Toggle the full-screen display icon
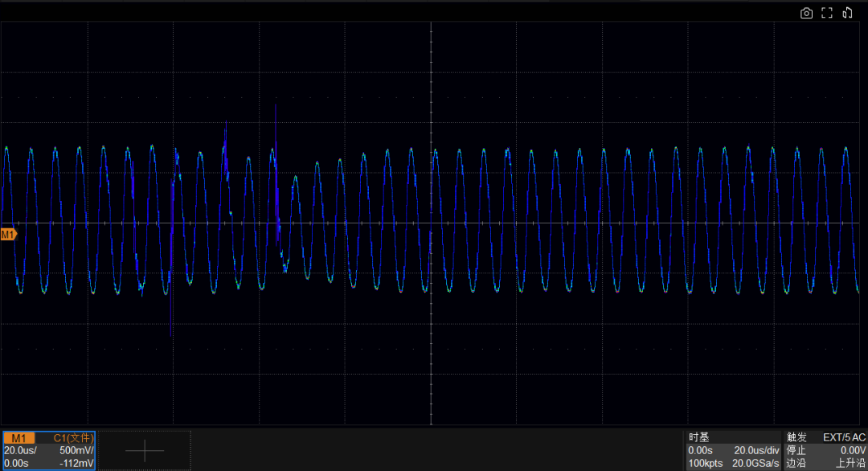This screenshot has height=471, width=868. click(826, 14)
